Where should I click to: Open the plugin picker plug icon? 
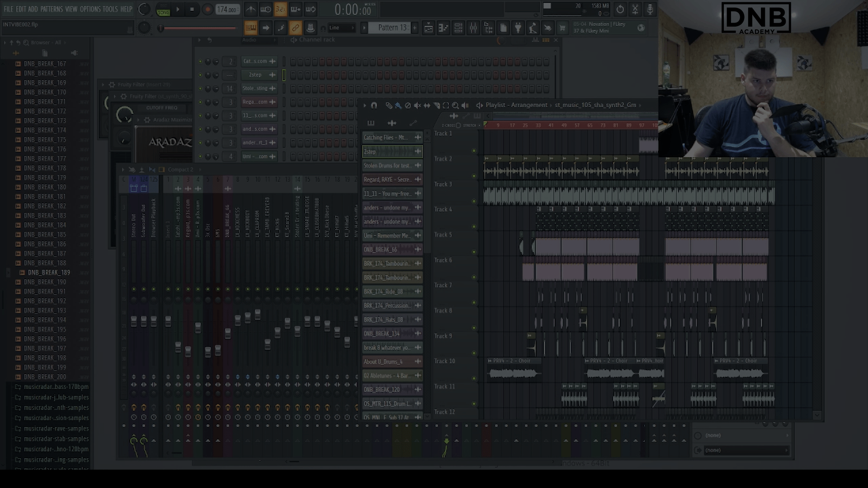pyautogui.click(x=518, y=28)
